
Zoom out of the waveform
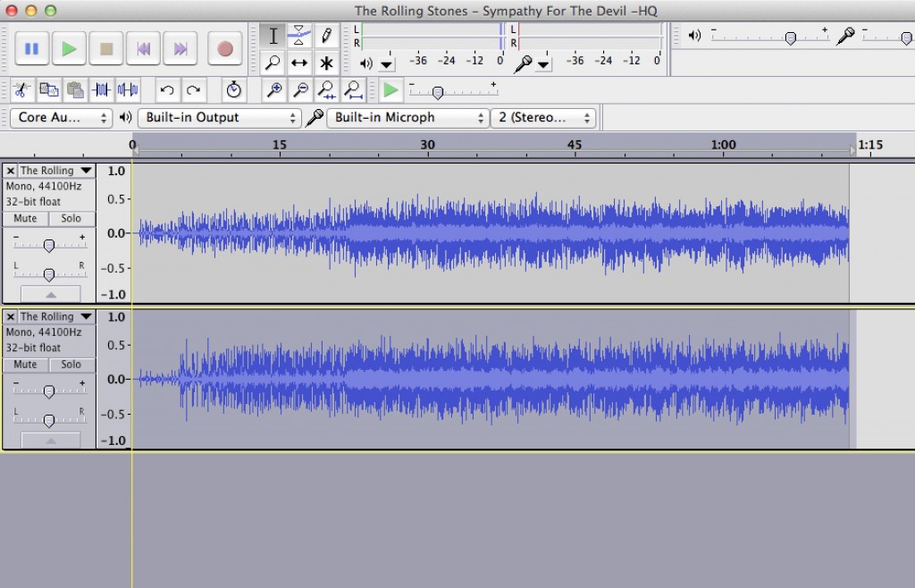(300, 90)
